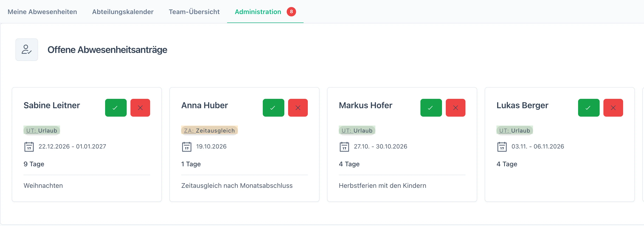Reject Lukas Berger's Urlaub request

[x=613, y=108]
